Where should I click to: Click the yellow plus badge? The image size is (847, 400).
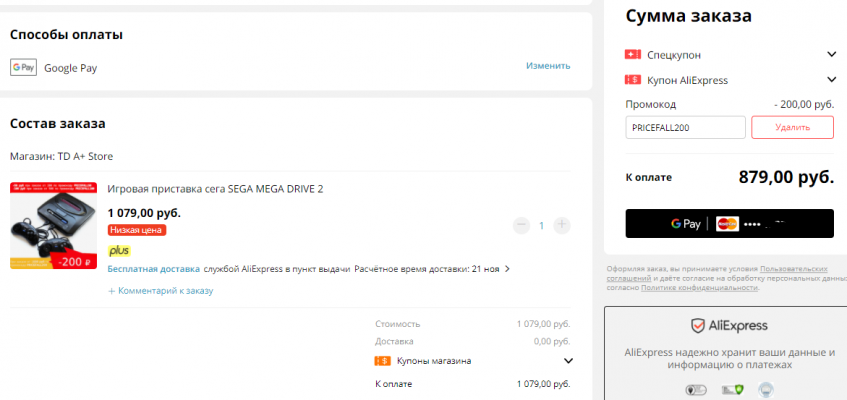point(119,251)
